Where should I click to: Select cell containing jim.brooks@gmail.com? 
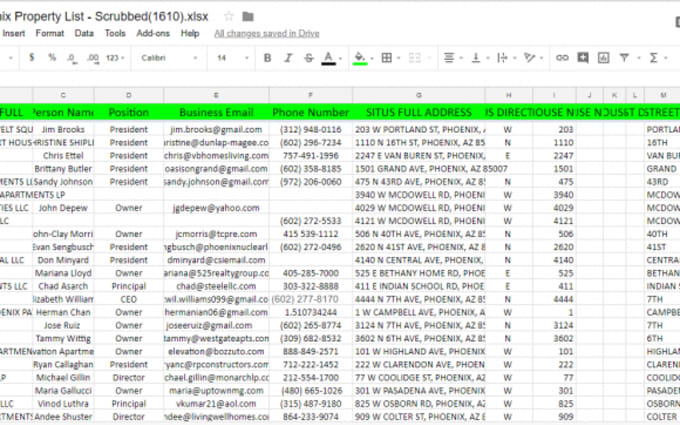216,130
